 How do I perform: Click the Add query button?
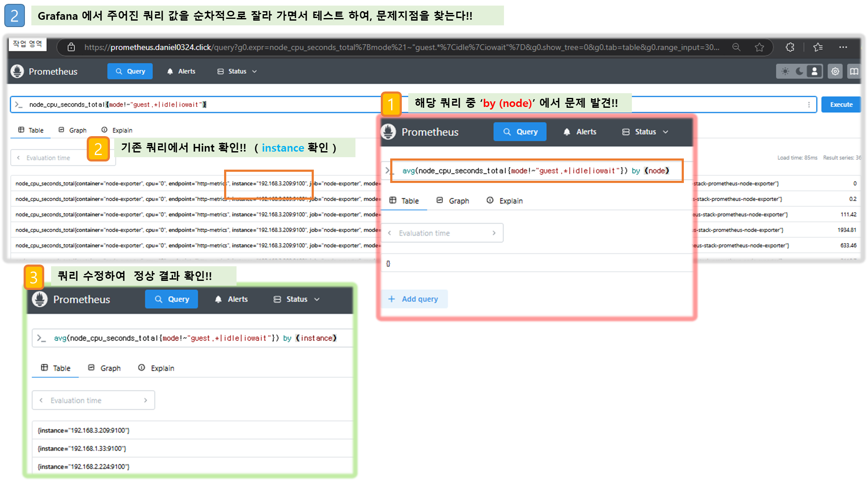click(414, 299)
